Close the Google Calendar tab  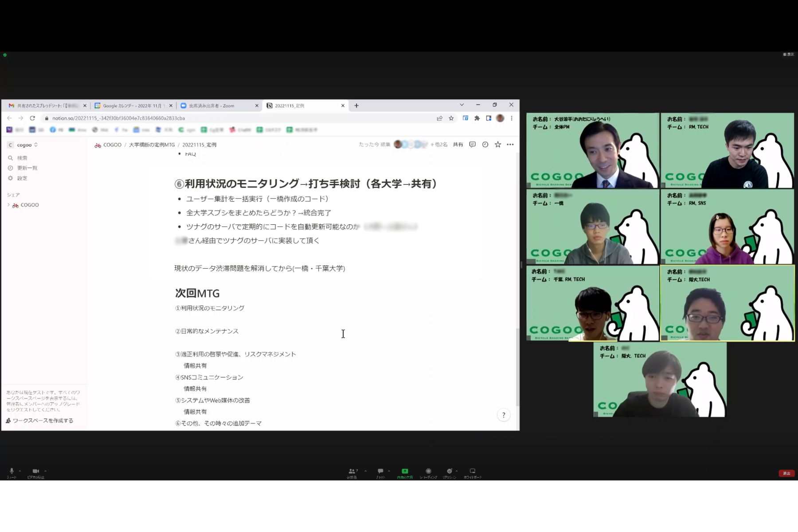(x=171, y=106)
